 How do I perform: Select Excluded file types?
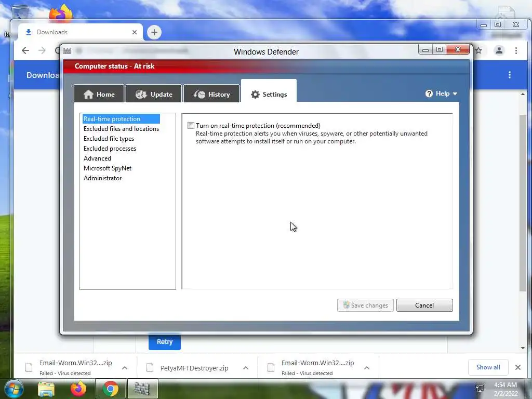pyautogui.click(x=109, y=138)
